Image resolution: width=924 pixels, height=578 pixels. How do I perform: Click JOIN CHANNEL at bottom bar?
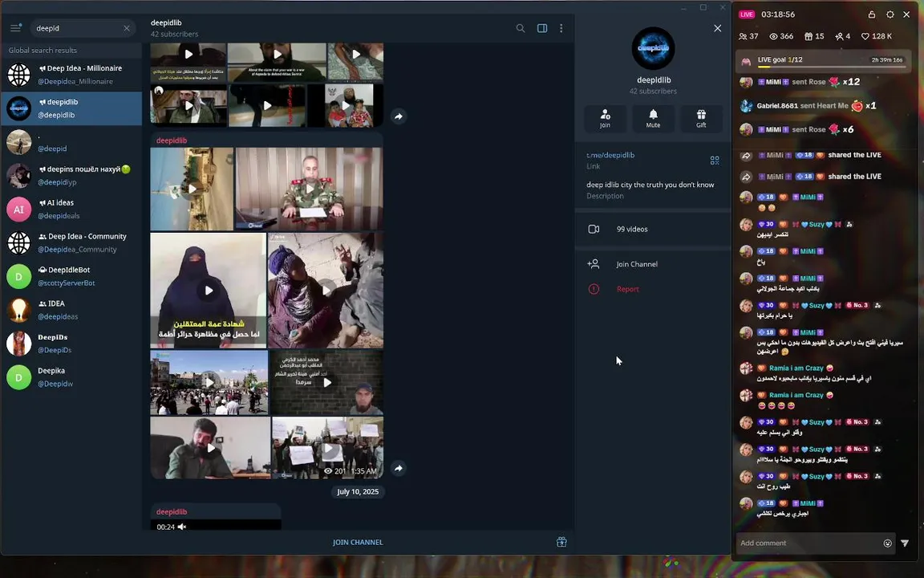point(358,542)
